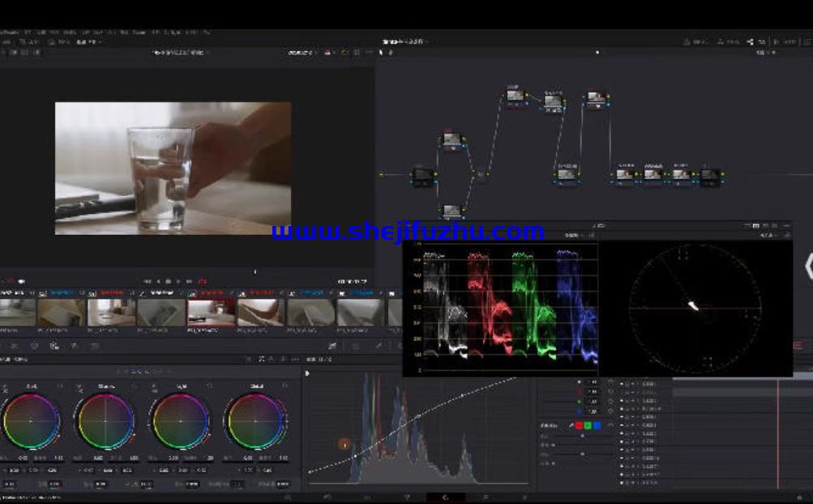The width and height of the screenshot is (813, 504).
Task: Click the red flag icon above the viewer
Action: click(x=327, y=53)
